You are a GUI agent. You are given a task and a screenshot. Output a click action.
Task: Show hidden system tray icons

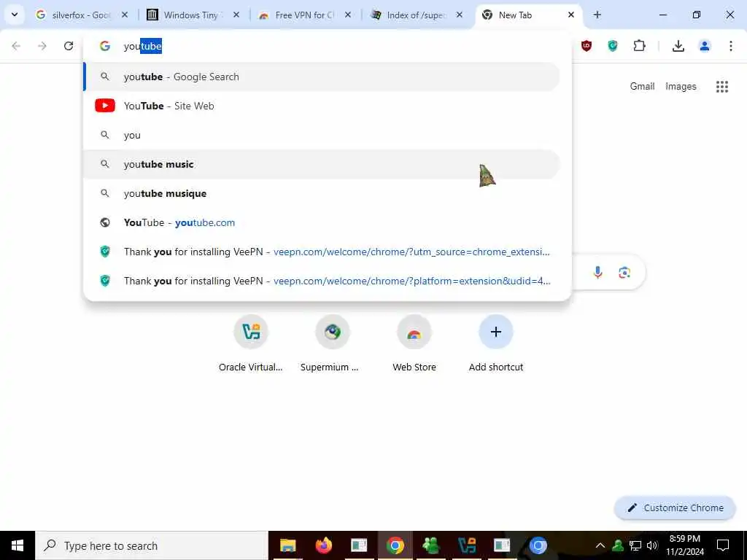click(600, 545)
